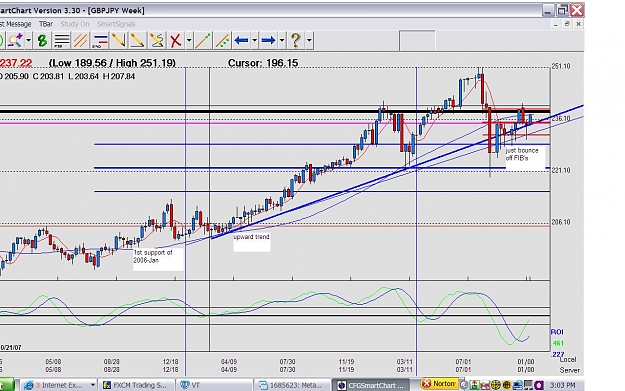Viewport: 625px width, 391px height.
Task: Click the 3:03 PM system clock
Action: tap(562, 385)
